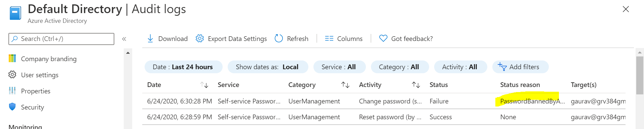The height and width of the screenshot is (129, 644).
Task: Collapse the sidebar with double chevron
Action: coord(124,39)
